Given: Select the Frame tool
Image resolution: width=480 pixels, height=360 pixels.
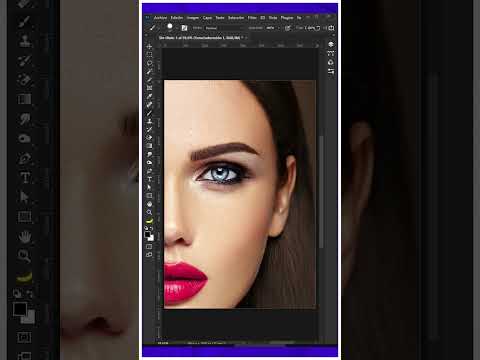Looking at the screenshot, I should pos(149,88).
